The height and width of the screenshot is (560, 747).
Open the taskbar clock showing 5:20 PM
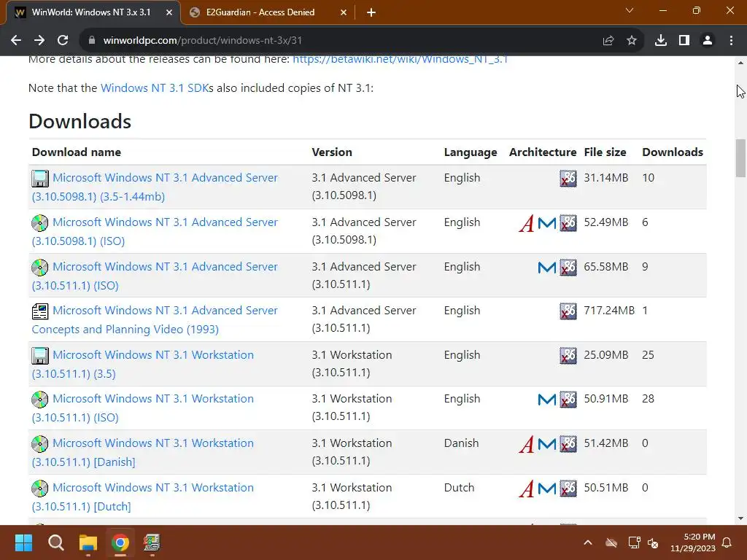[x=693, y=542]
